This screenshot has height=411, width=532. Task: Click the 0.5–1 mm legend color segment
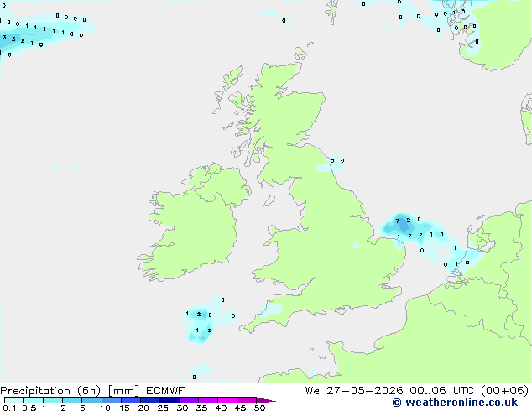(x=34, y=400)
